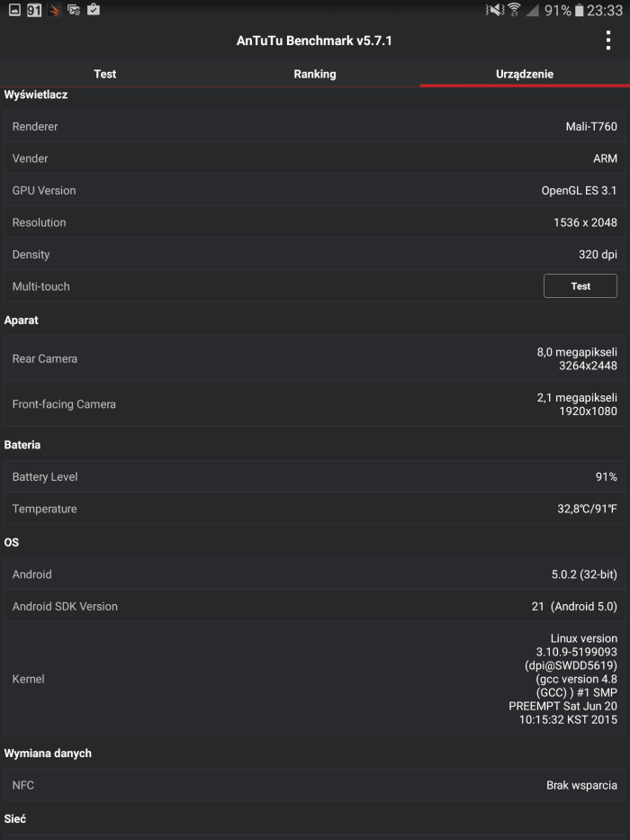Tap the screenshot notification icon
Image resolution: width=630 pixels, height=840 pixels.
click(x=74, y=10)
